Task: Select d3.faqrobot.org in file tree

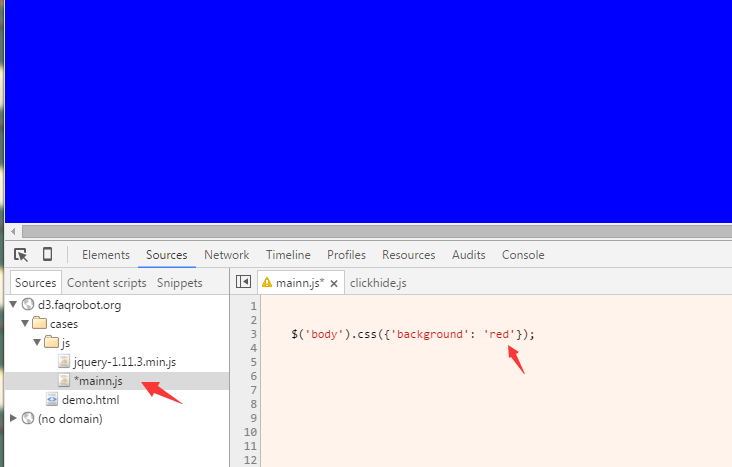Action: click(x=79, y=305)
